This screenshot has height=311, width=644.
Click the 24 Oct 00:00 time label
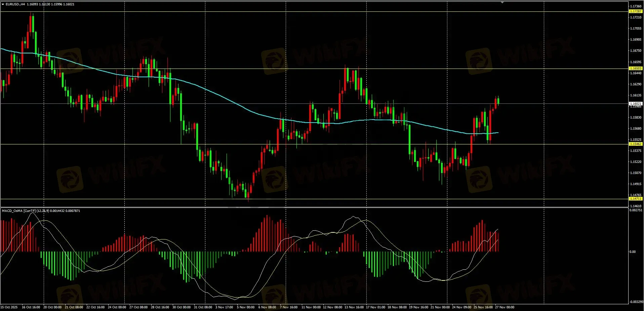click(x=117, y=307)
